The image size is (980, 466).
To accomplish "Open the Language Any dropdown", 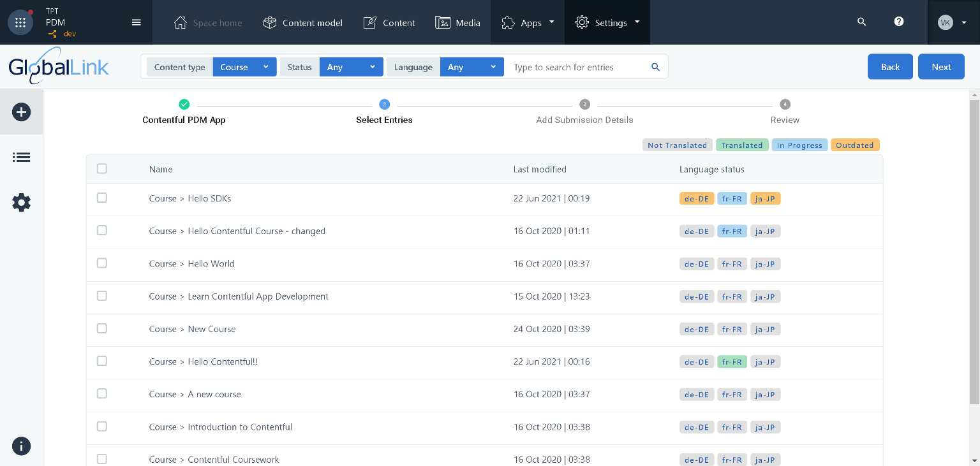I will point(471,67).
